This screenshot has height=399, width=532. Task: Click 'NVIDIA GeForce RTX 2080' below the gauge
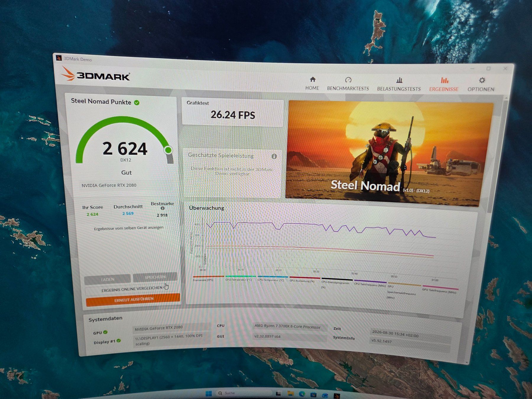(109, 185)
